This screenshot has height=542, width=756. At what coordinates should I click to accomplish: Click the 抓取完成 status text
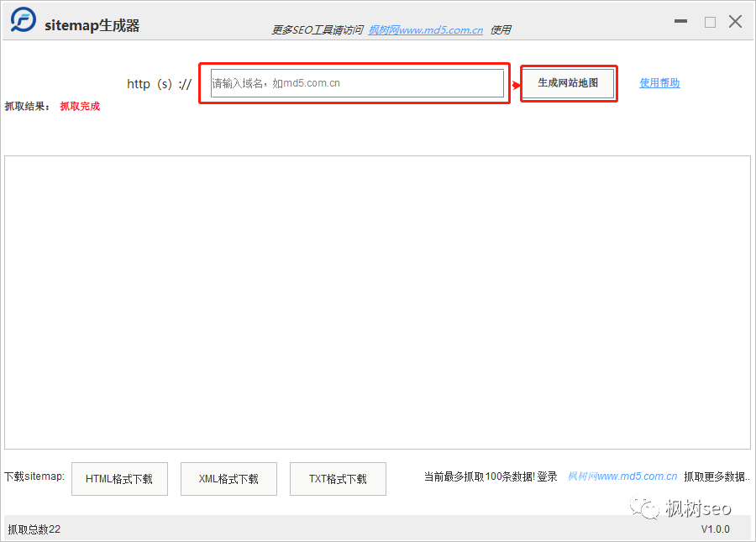click(x=80, y=107)
